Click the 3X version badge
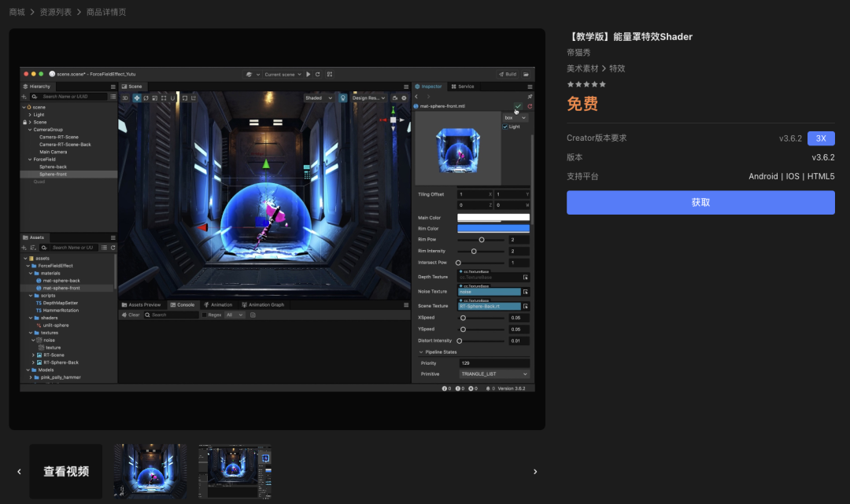 pos(821,138)
